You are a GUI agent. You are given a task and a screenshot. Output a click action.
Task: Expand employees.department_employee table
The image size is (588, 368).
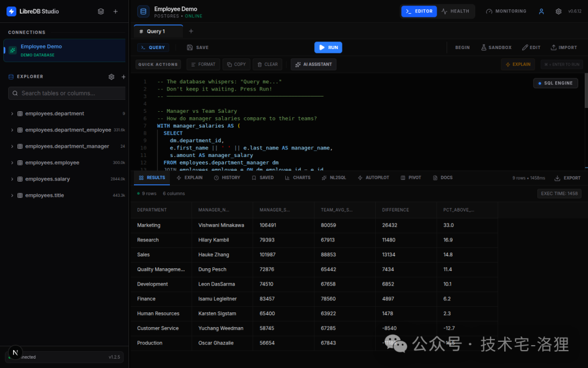[12, 130]
